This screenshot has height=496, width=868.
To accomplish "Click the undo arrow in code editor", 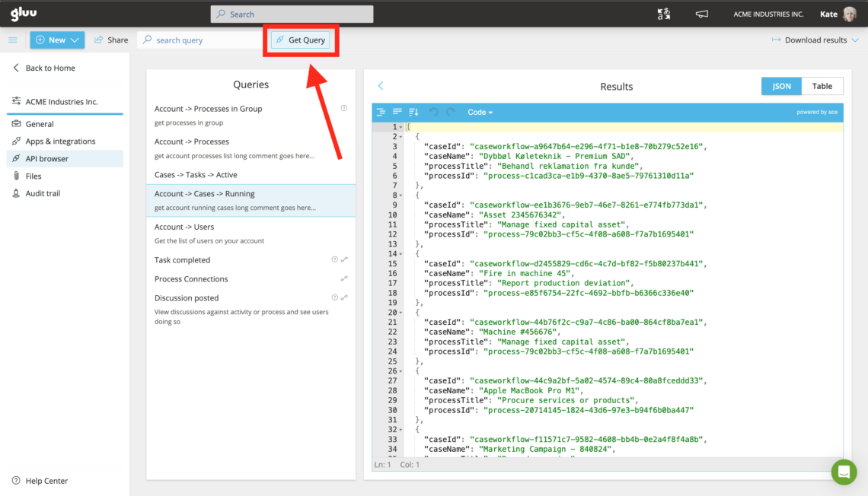I will click(433, 112).
